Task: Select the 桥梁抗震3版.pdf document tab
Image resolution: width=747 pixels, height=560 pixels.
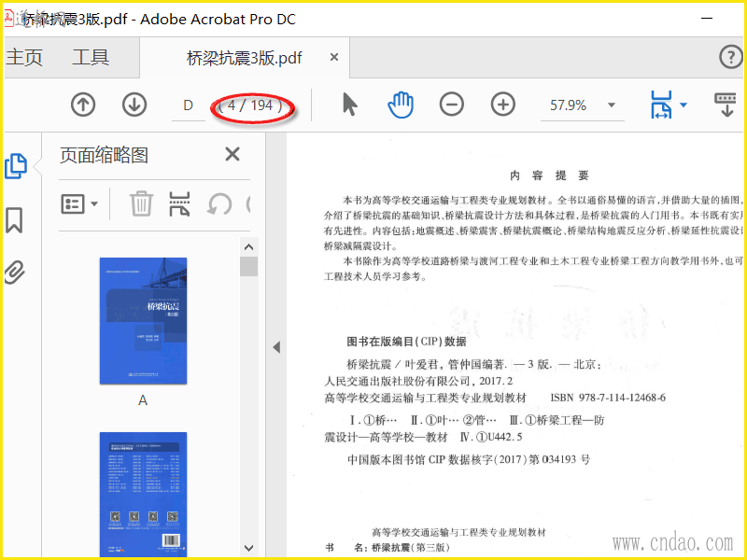Action: coord(245,58)
